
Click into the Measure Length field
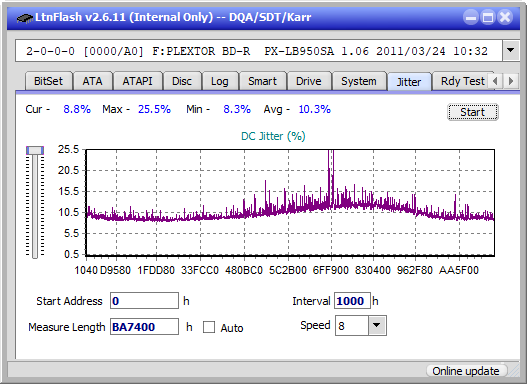[145, 327]
